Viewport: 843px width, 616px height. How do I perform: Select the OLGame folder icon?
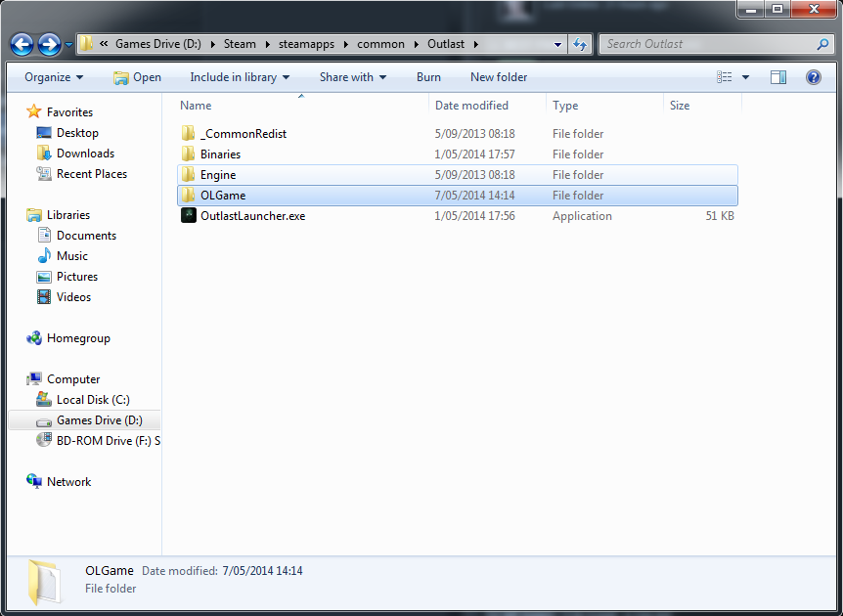pos(188,196)
